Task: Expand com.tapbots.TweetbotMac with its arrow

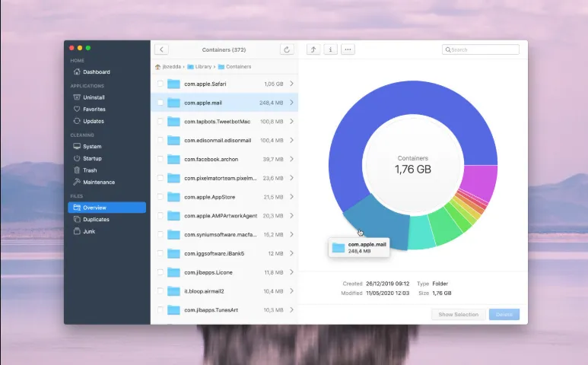Action: (292, 122)
